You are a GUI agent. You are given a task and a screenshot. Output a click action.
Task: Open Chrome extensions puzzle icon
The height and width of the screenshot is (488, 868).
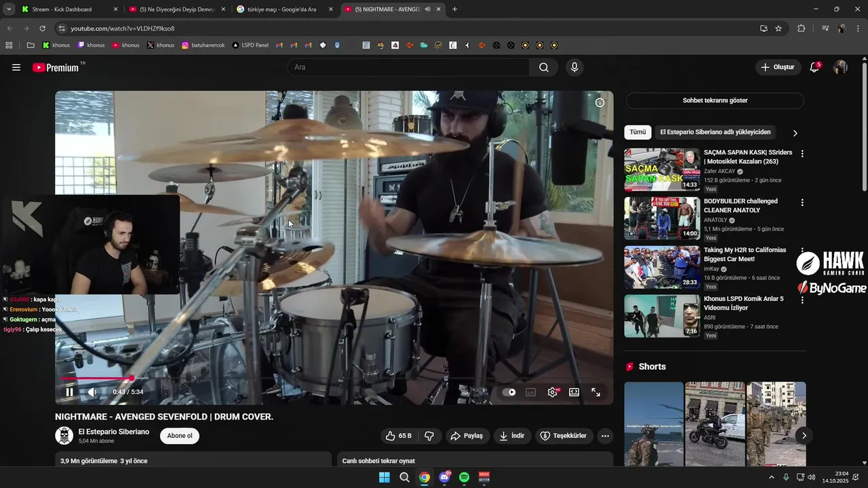pos(801,28)
